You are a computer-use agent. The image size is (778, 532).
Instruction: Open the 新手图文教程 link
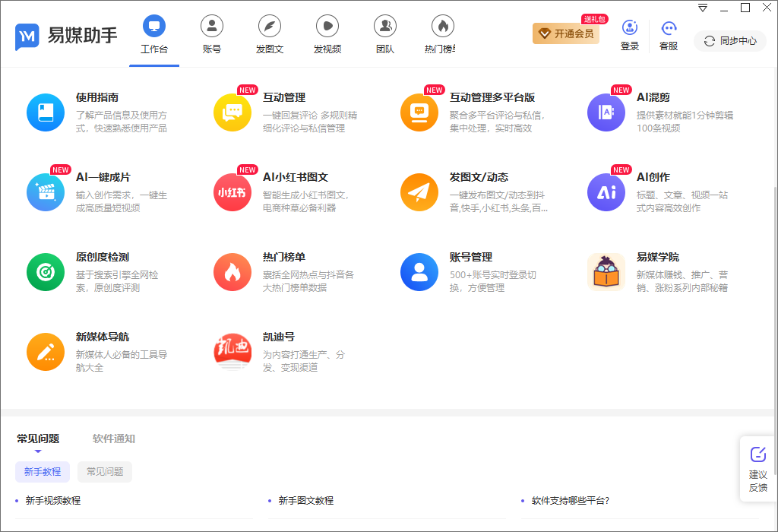click(306, 501)
